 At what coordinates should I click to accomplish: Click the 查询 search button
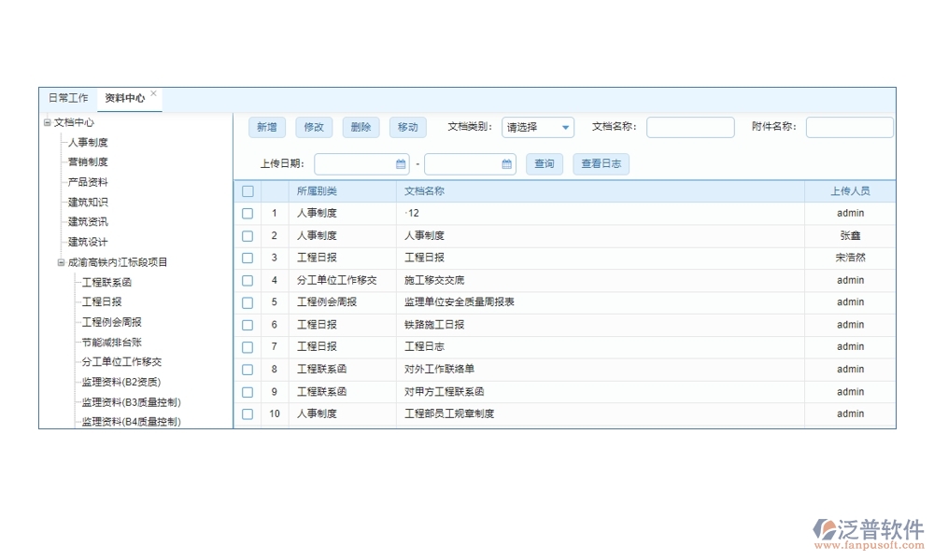[545, 163]
